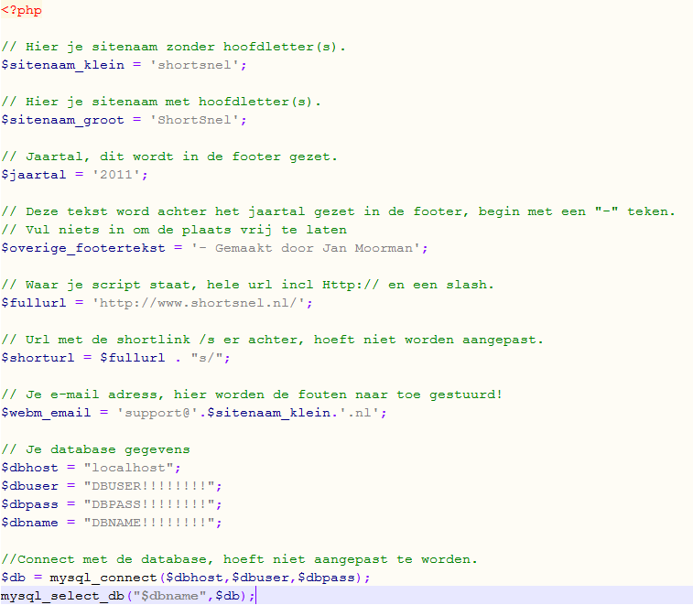Click the "DBNAME!!!!!!!!" string
This screenshot has width=693, height=616.
[149, 523]
